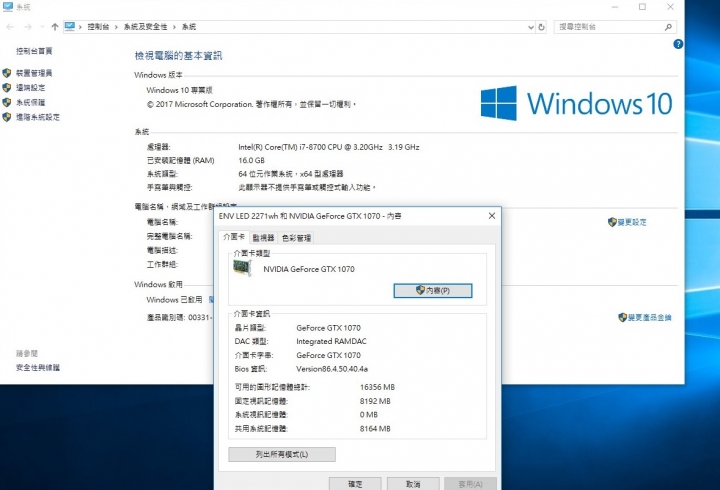Click Bios version 86.4.50.40.4a text

[x=332, y=369]
